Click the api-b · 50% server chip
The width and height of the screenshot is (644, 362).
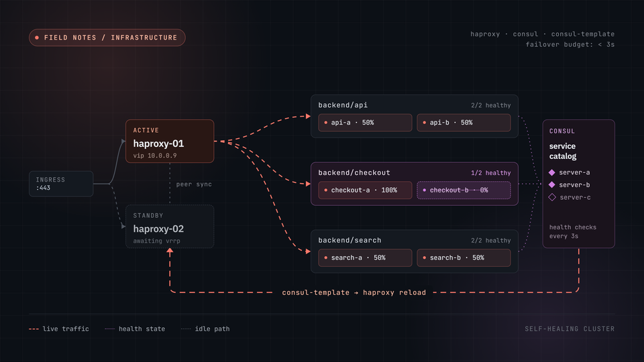tap(464, 123)
